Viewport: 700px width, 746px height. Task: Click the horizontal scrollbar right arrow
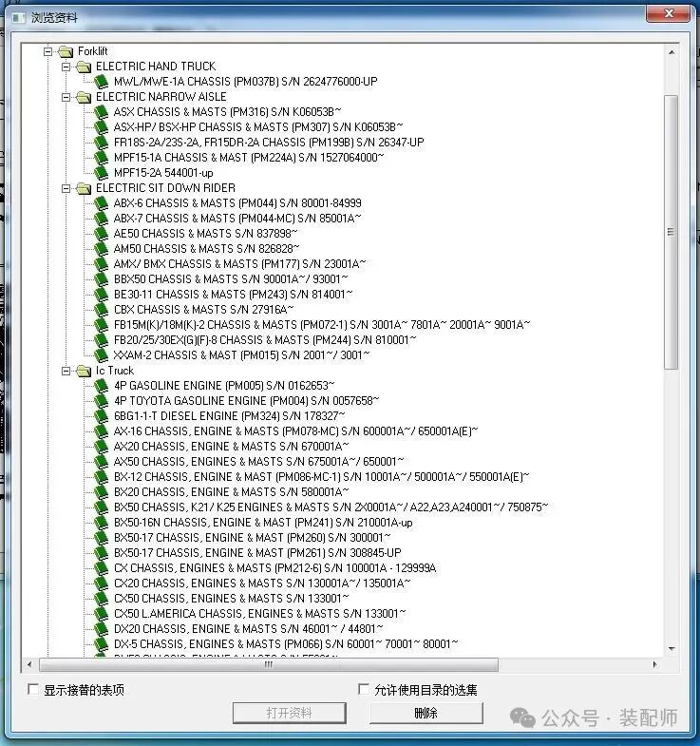[x=654, y=664]
